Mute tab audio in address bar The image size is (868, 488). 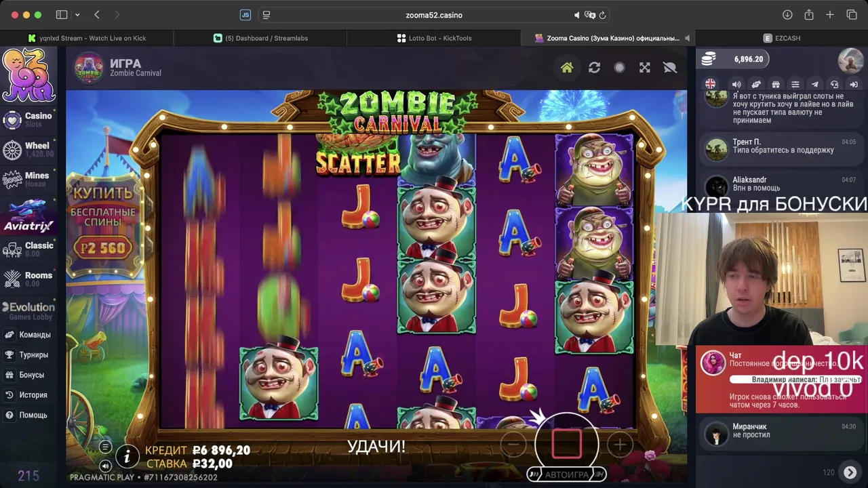(576, 15)
